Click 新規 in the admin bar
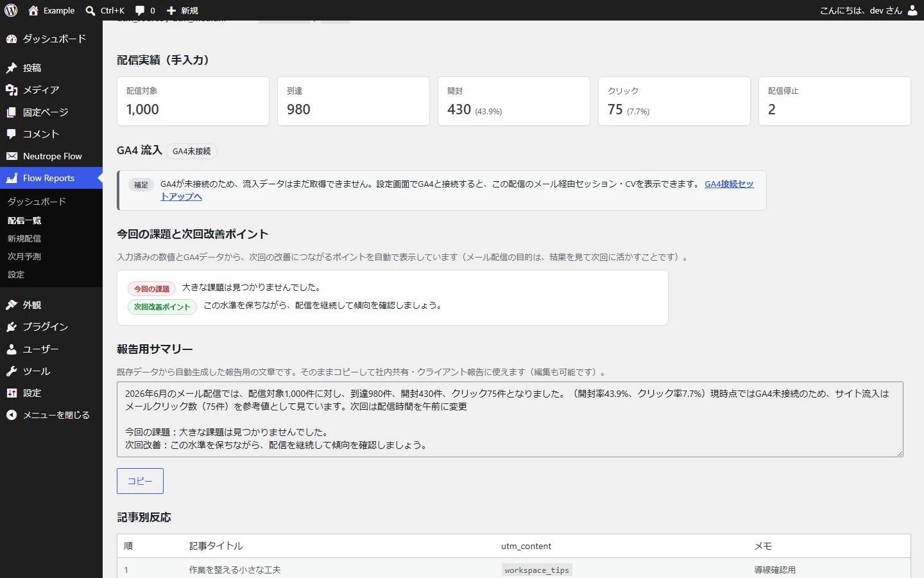Image resolution: width=924 pixels, height=578 pixels. pos(189,10)
